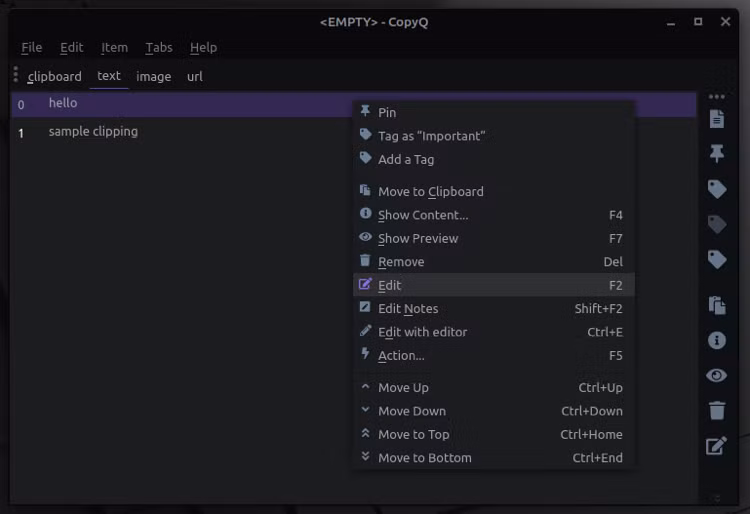Click the tag icon just above sidebar clipboard icon
Viewport: 750px width, 514px height.
(717, 260)
